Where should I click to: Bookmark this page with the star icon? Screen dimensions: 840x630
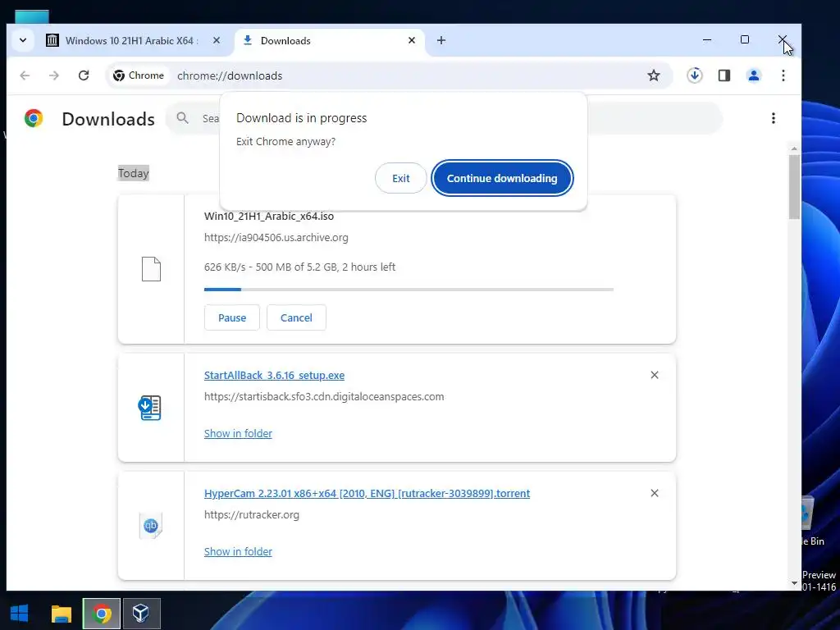pyautogui.click(x=654, y=75)
